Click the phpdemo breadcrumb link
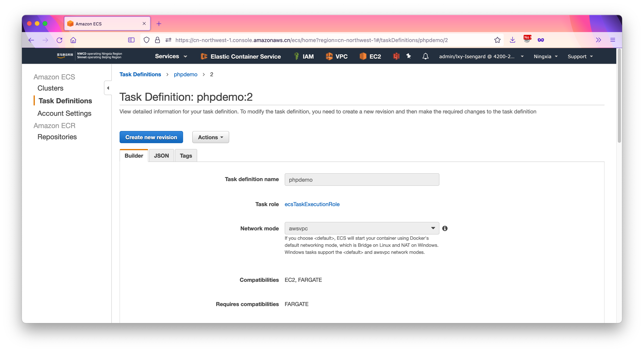This screenshot has height=352, width=644. [185, 74]
